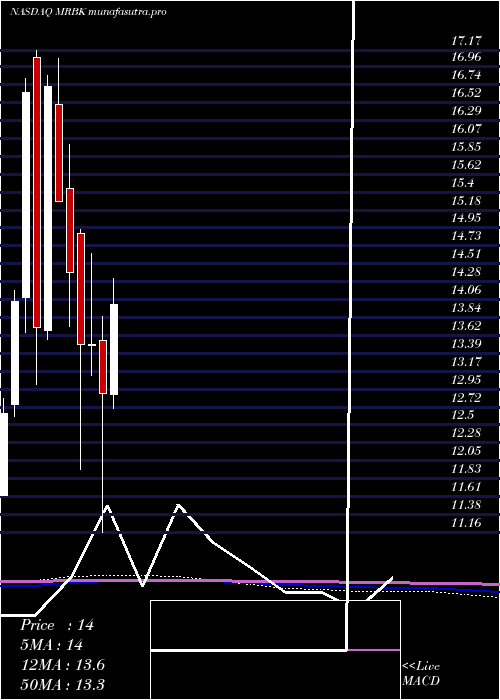500x700 pixels.
Task: Select the 15.18 price axis label
Action: pos(466,200)
